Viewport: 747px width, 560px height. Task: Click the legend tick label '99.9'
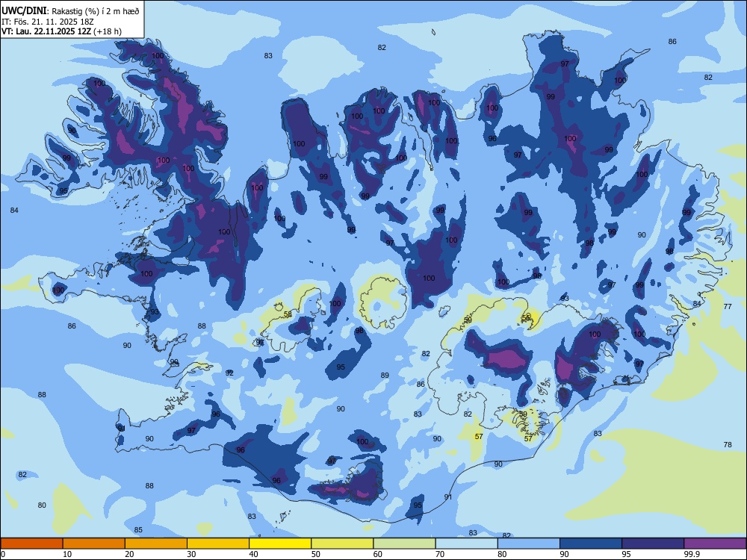click(691, 554)
